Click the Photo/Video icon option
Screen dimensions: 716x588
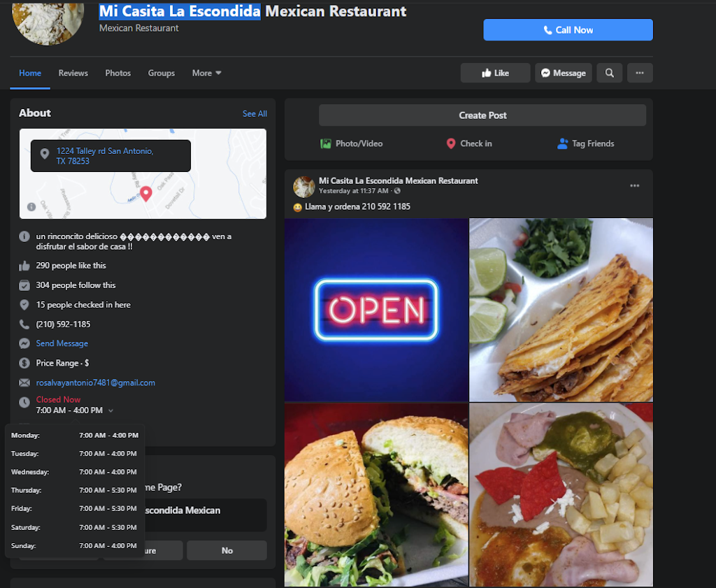(352, 143)
